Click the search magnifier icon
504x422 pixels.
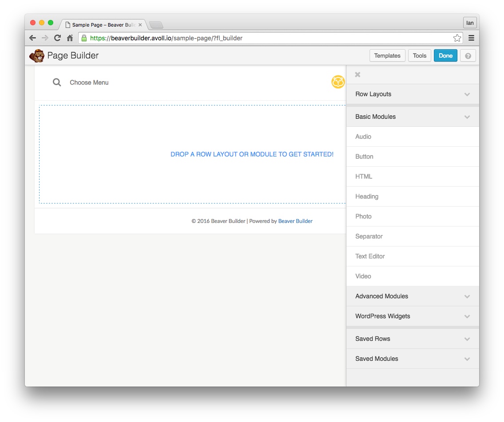57,82
